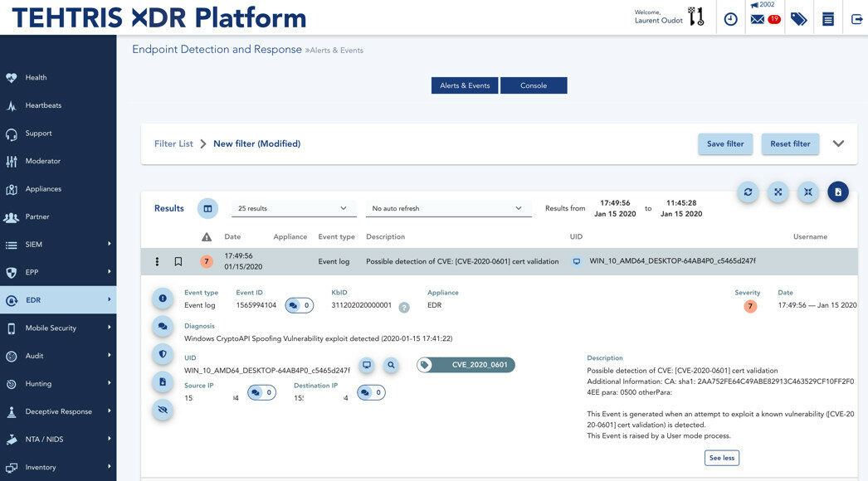Expand the filter panel chevron
Viewport: 868px width, 481px height.
point(839,143)
